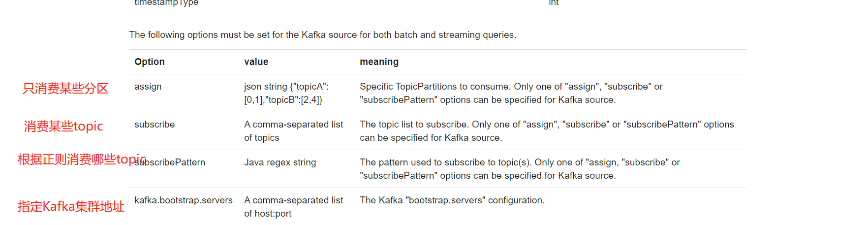Click "A comma-separated list of host:port" value
This screenshot has height=225, width=868.
click(x=293, y=207)
